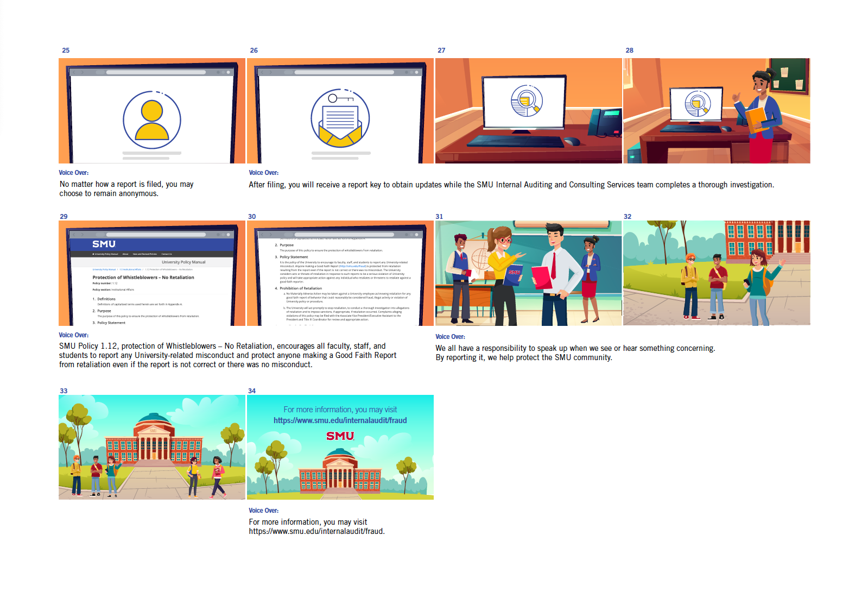
Task: Open New and Revised Policies nav item in frame 29
Action: [145, 254]
